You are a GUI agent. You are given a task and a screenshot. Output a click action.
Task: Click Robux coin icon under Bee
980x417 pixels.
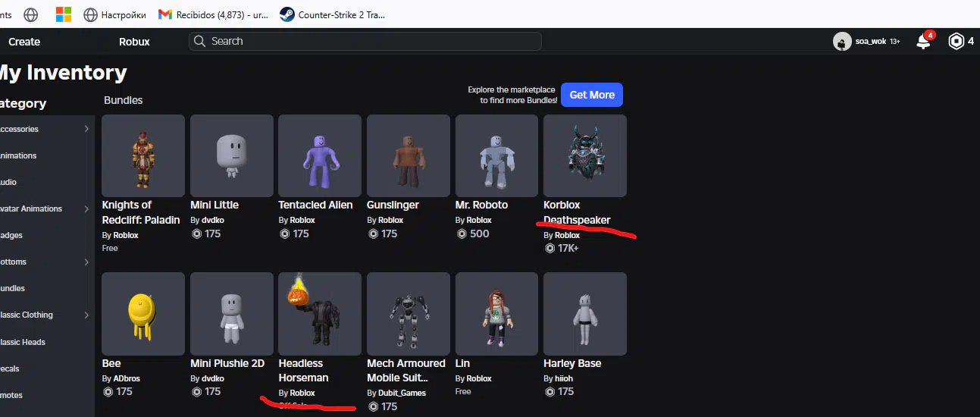[108, 392]
